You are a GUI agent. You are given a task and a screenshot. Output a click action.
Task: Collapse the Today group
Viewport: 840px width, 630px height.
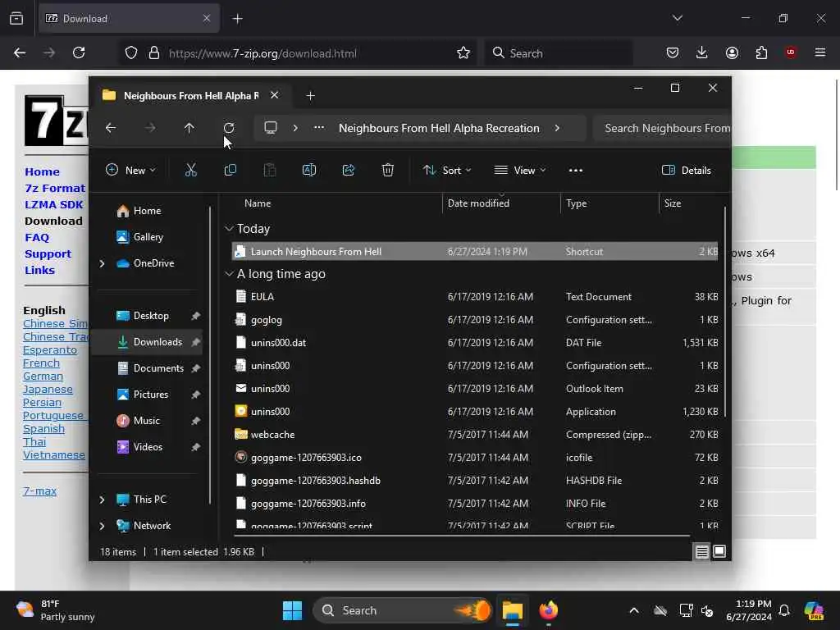(230, 229)
